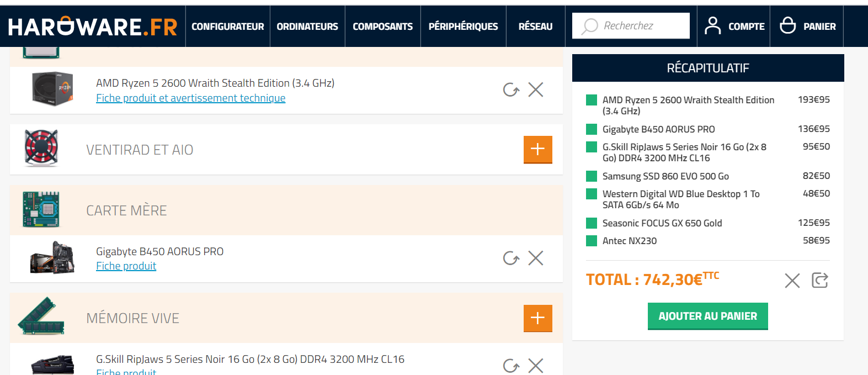Remove the G.Skill RipJaws 5 memory
Image resolution: width=868 pixels, height=375 pixels.
click(x=536, y=366)
